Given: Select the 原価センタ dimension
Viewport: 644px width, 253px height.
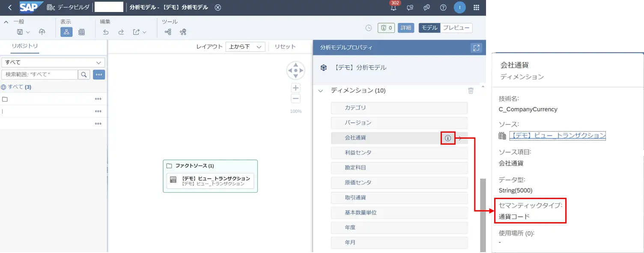Looking at the screenshot, I should click(x=399, y=183).
